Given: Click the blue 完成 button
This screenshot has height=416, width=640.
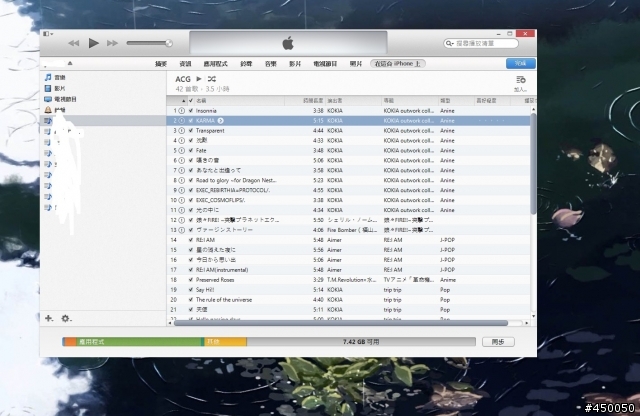Looking at the screenshot, I should (520, 63).
